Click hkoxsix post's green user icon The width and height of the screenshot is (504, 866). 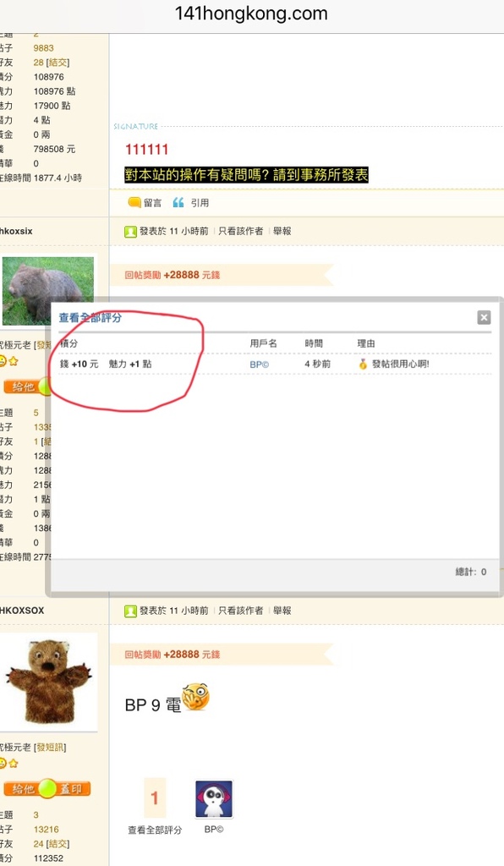coord(130,232)
